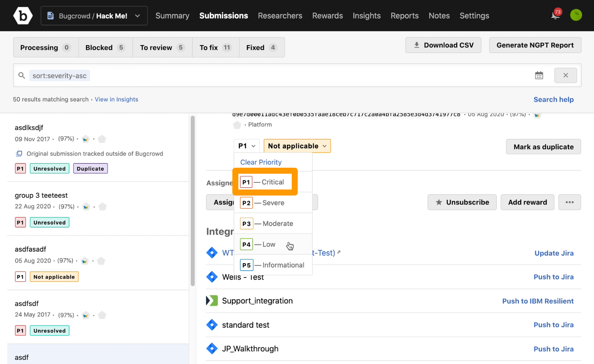The height and width of the screenshot is (364, 594).
Task: Open Search help link
Action: pos(553,99)
